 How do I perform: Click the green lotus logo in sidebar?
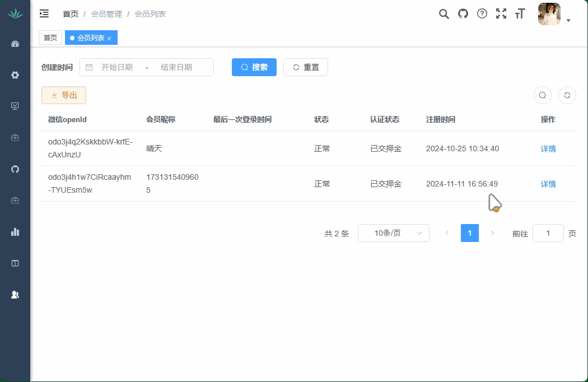[15, 14]
